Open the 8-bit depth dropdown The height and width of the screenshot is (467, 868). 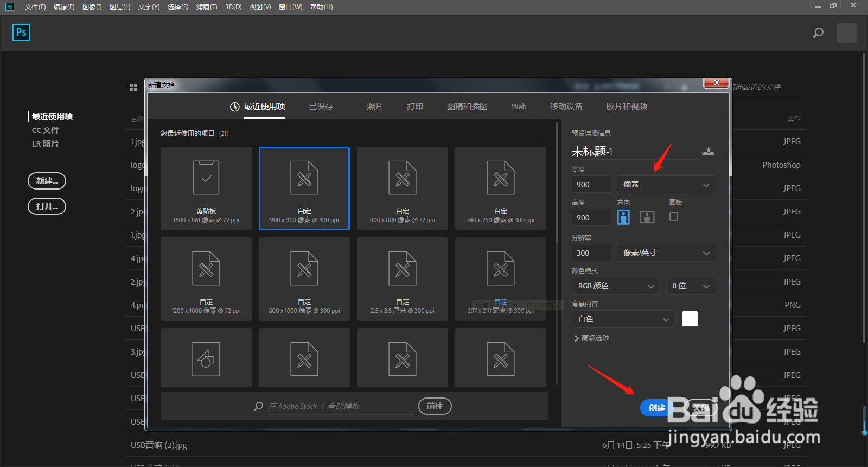(691, 286)
